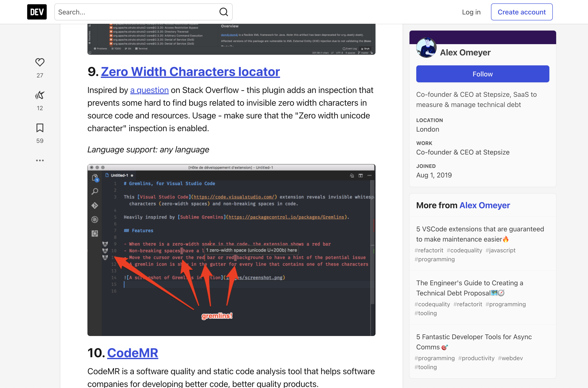Toggle the bookmark save icon

pos(40,128)
